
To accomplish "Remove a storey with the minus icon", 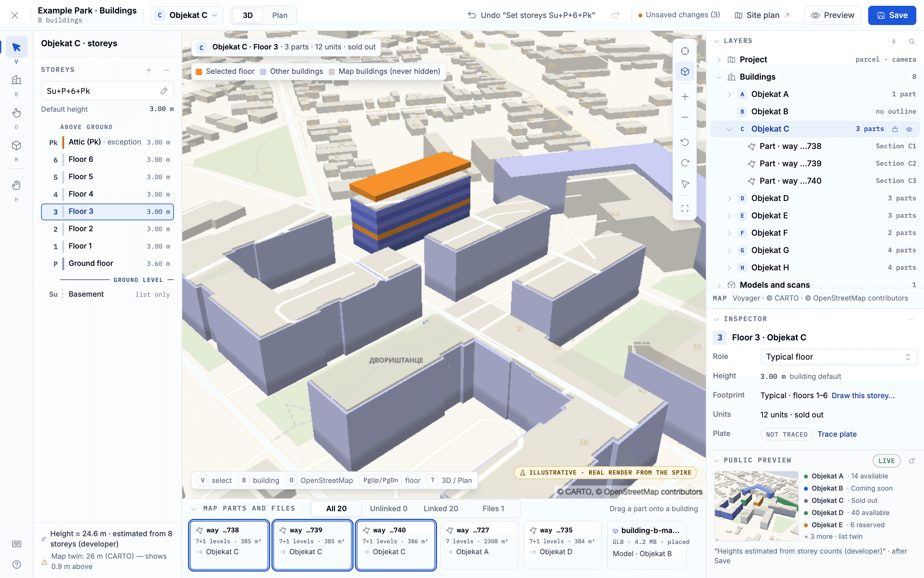I will pos(167,70).
